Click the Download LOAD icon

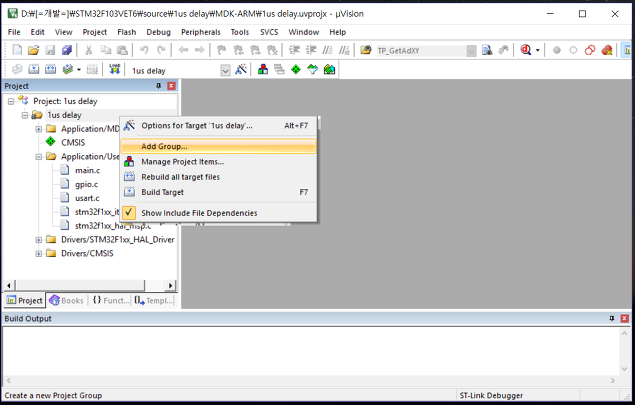coord(115,70)
